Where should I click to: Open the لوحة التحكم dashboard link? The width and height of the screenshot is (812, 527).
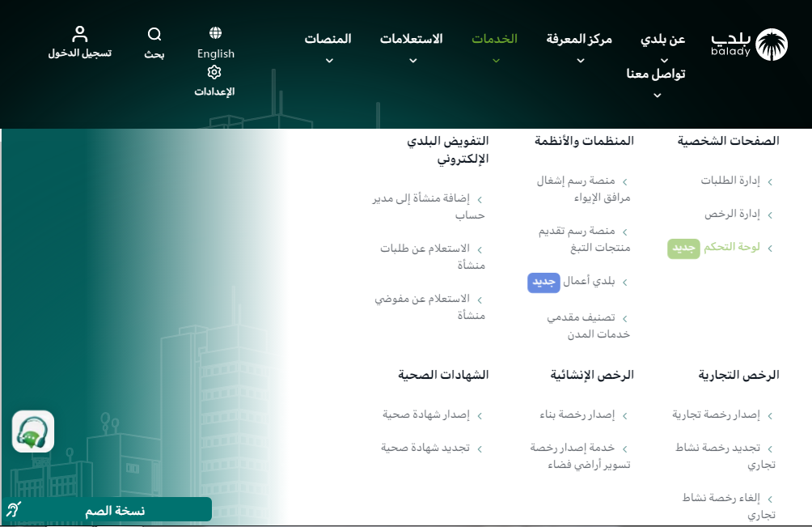732,247
